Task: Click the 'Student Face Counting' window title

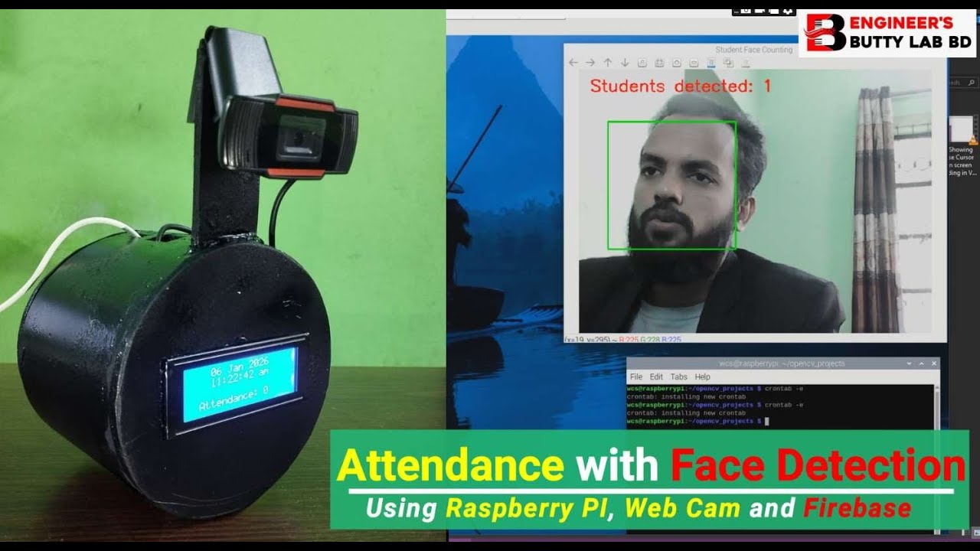Action: coord(754,50)
